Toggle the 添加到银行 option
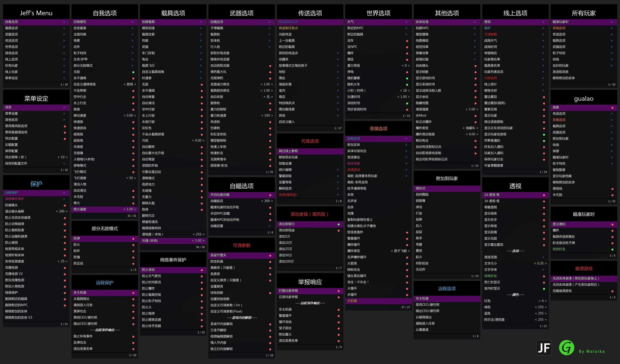Viewport: 620px width, 364px height. click(339, 224)
